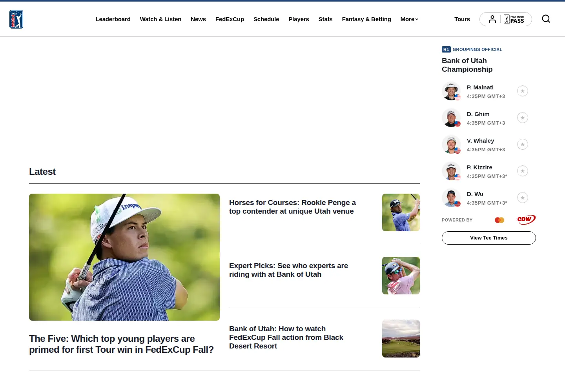The height and width of the screenshot is (392, 565).
Task: Navigate to FedExCup
Action: [230, 19]
